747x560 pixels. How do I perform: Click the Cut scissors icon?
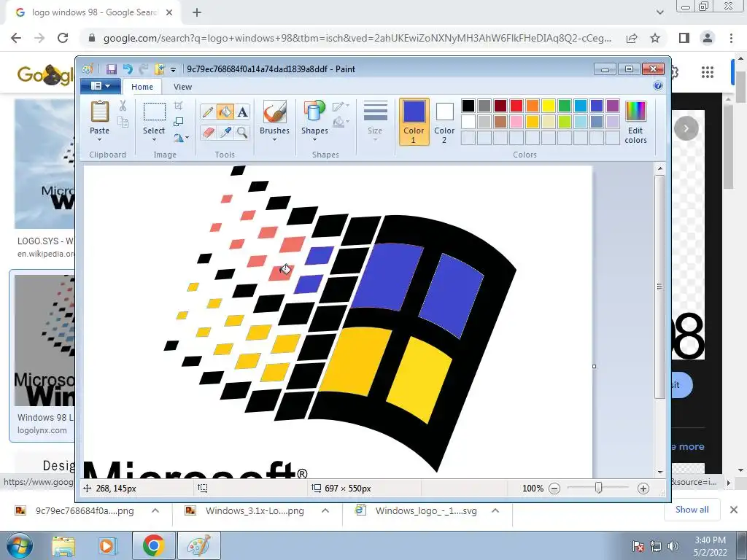click(x=123, y=106)
